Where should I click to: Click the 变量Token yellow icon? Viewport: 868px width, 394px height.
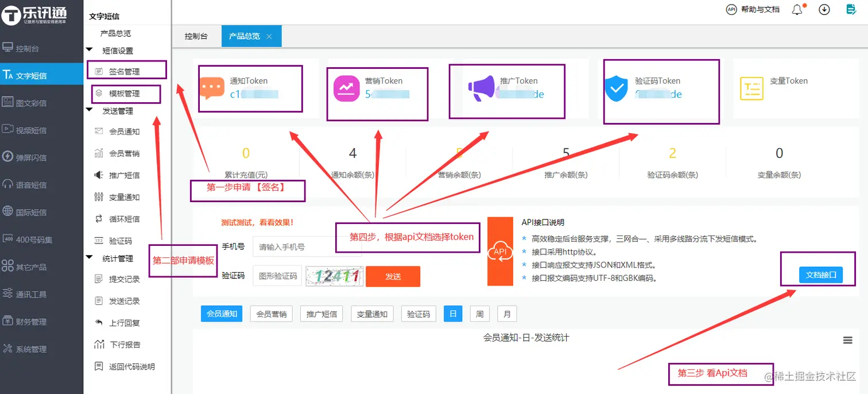click(x=751, y=88)
